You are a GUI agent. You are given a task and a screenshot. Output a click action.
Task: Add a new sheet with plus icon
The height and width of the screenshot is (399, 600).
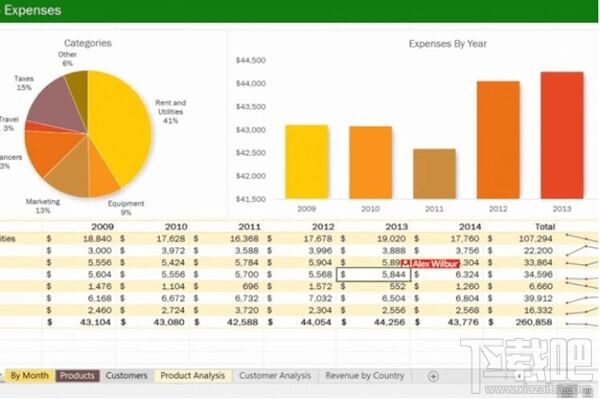click(x=433, y=376)
